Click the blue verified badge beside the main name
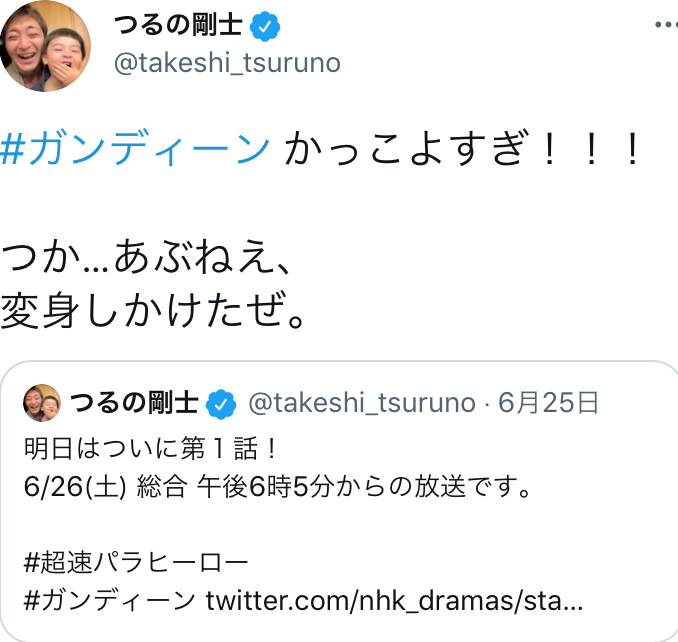 pyautogui.click(x=262, y=27)
